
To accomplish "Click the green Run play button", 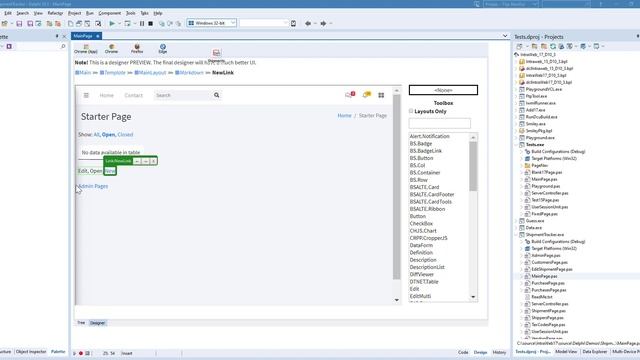I will pos(112,23).
